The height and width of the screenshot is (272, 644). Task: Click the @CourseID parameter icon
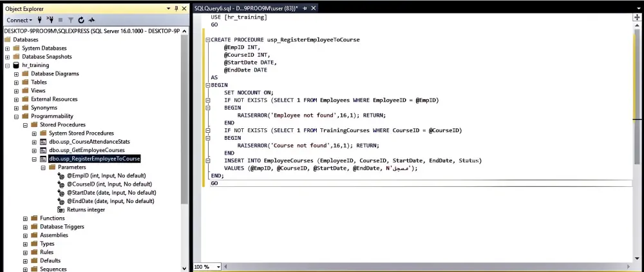pos(61,184)
